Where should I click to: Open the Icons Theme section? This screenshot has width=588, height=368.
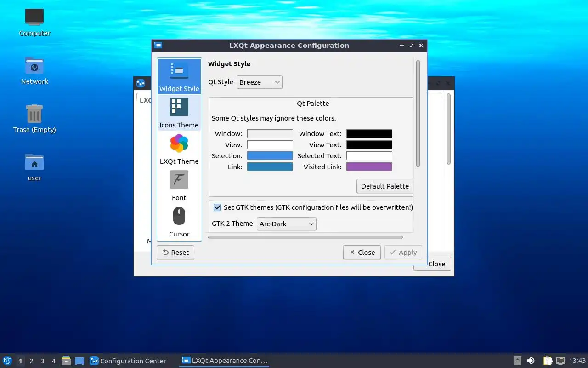pos(179,113)
